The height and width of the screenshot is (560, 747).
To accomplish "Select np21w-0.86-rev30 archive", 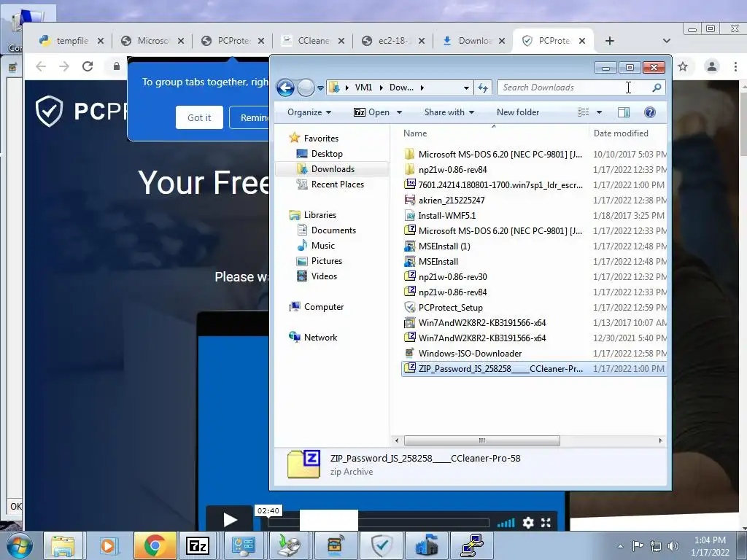I will click(452, 276).
